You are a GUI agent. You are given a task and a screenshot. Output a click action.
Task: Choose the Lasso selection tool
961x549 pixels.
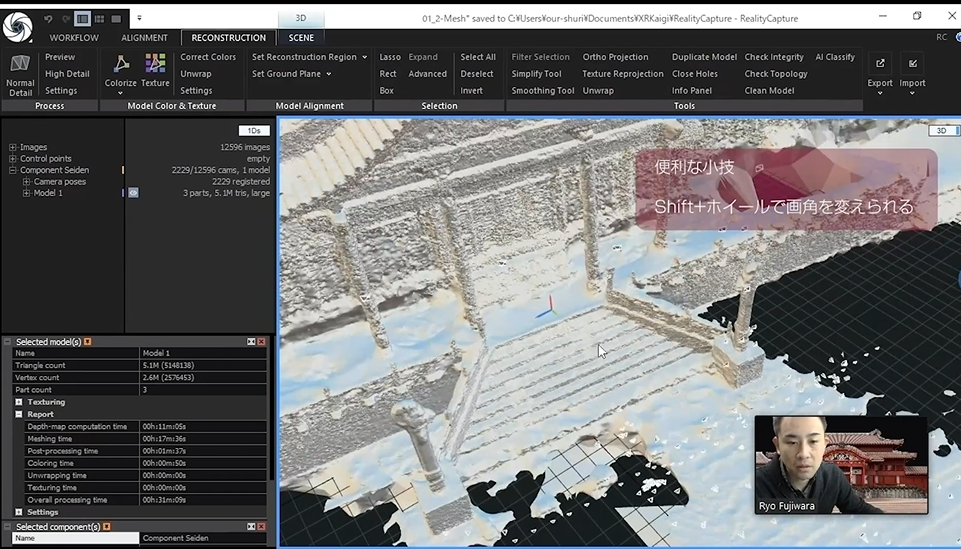point(390,57)
